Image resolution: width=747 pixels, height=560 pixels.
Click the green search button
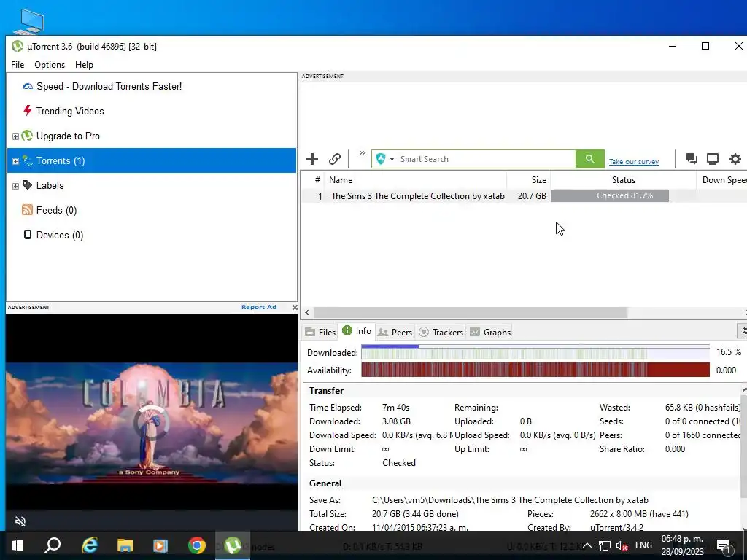pyautogui.click(x=589, y=158)
